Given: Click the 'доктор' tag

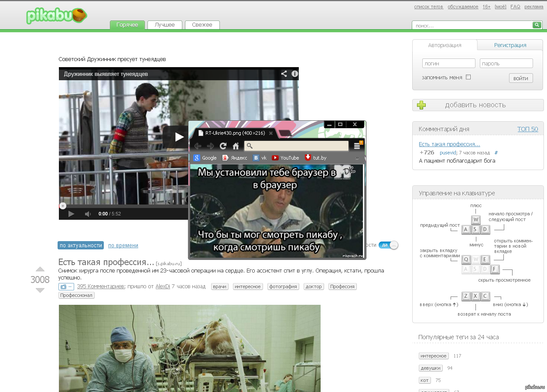Looking at the screenshot, I should click(x=314, y=286).
